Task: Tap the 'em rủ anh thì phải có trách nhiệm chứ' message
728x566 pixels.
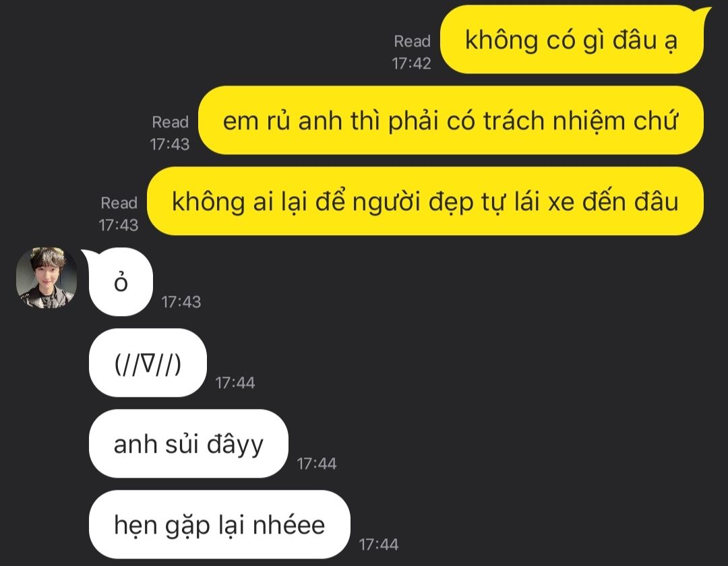Action: pos(451,120)
